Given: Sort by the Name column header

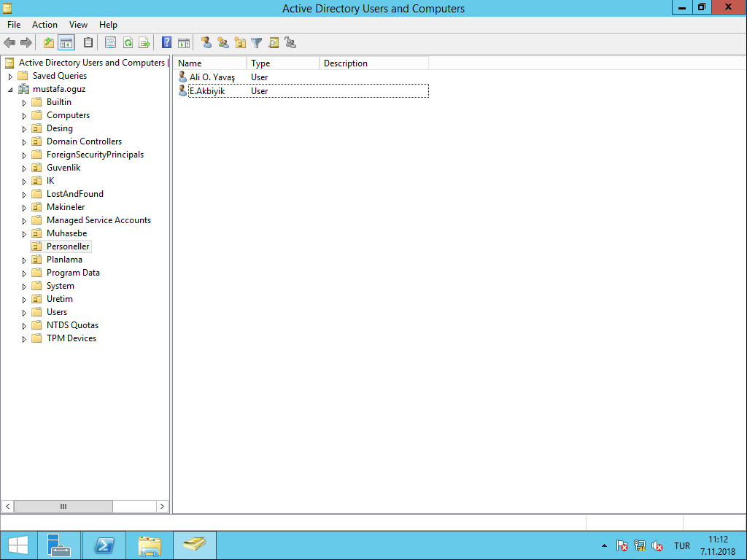Looking at the screenshot, I should point(210,63).
